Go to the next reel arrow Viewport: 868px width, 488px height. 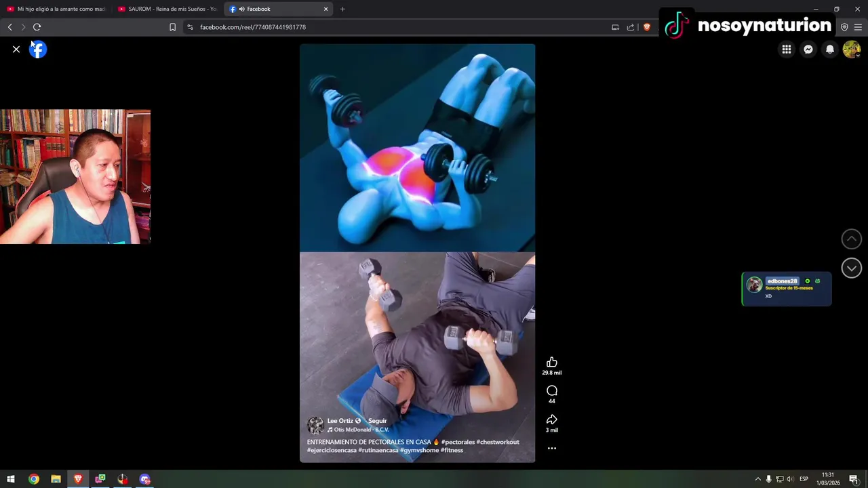[852, 268]
